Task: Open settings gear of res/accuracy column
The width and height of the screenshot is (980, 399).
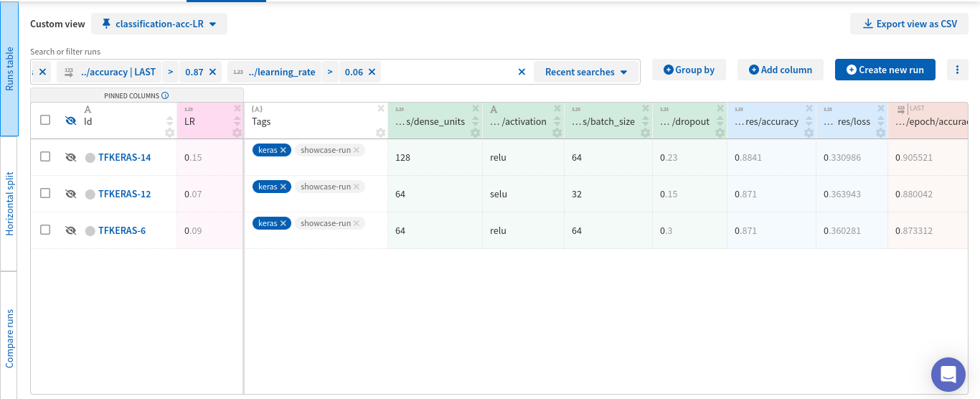Action: [x=809, y=133]
